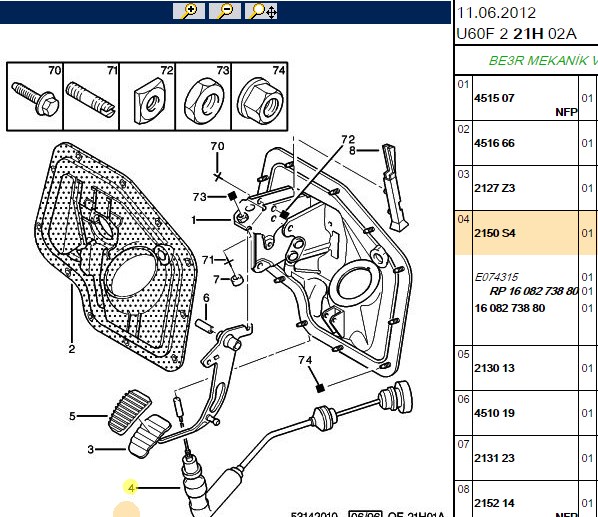Select highlighted part number 2150 S4
The image size is (598, 517).
(495, 233)
